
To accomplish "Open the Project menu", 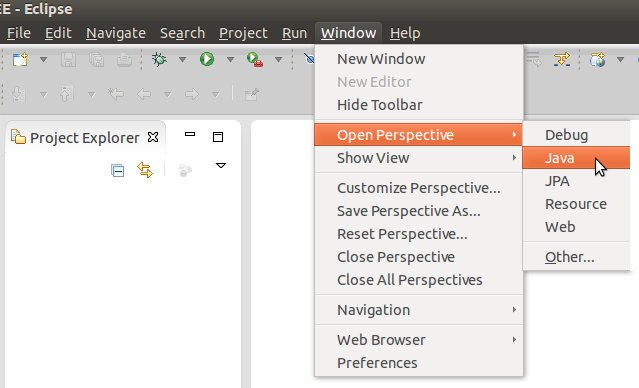I will [x=243, y=33].
